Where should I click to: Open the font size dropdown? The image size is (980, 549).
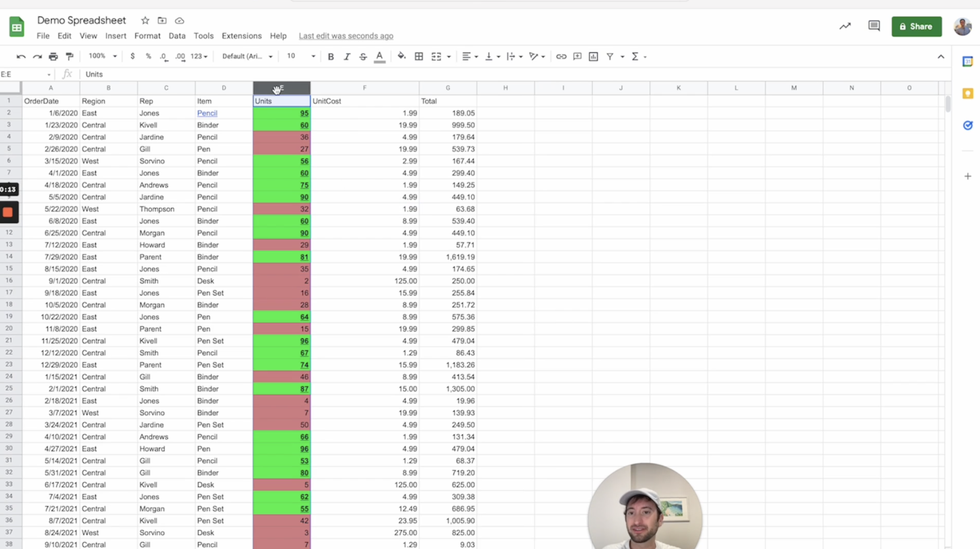click(312, 56)
